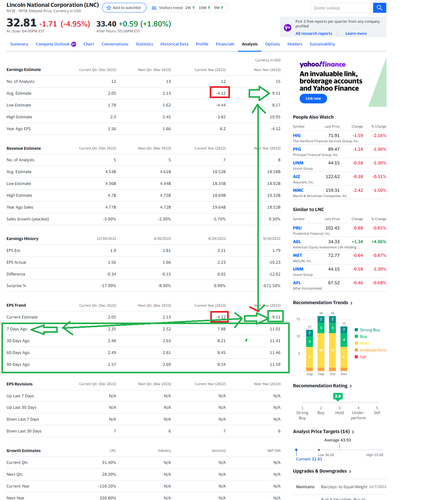Click the 2.9 recommendation rating marker
The height and width of the screenshot is (500, 439).
click(338, 396)
